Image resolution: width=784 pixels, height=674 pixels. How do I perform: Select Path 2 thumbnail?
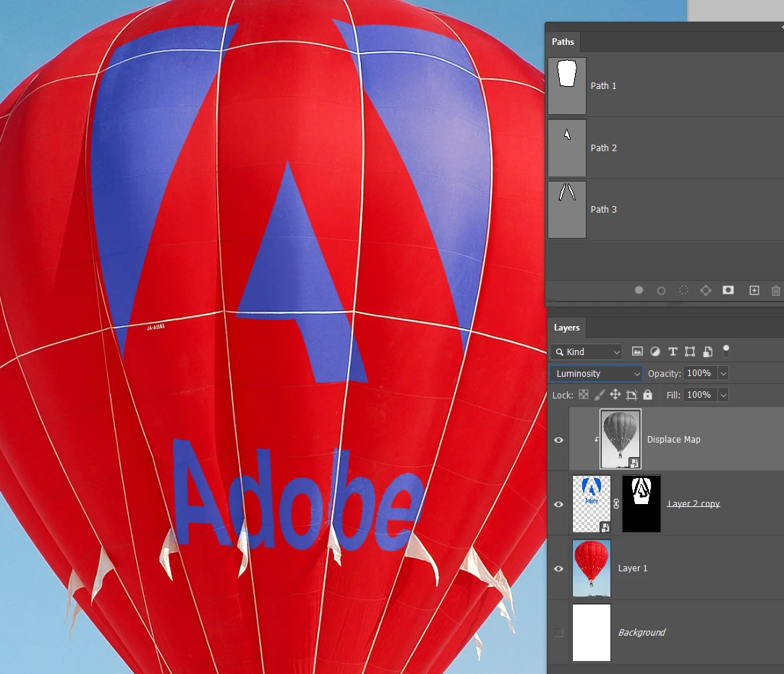coord(567,148)
